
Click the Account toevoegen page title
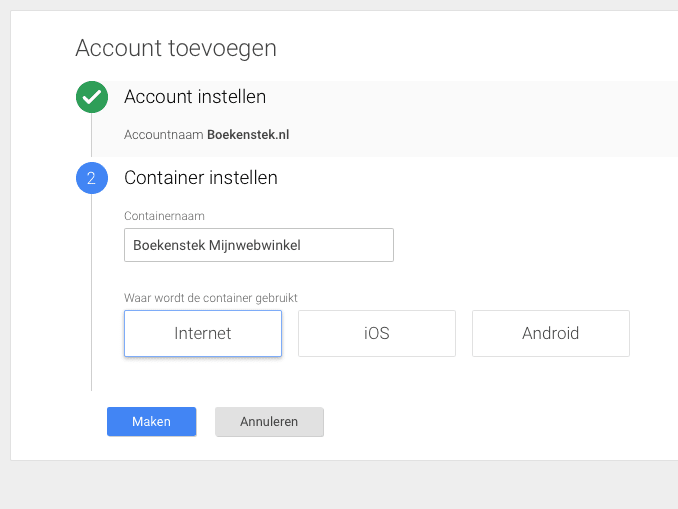click(176, 48)
